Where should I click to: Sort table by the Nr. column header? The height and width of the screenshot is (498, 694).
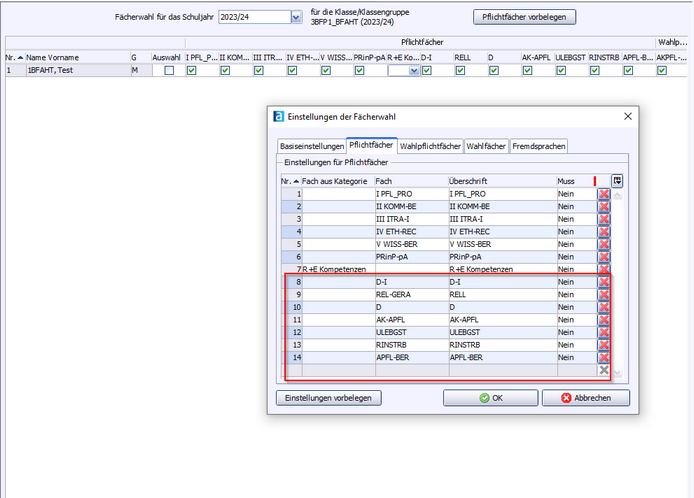(12, 58)
